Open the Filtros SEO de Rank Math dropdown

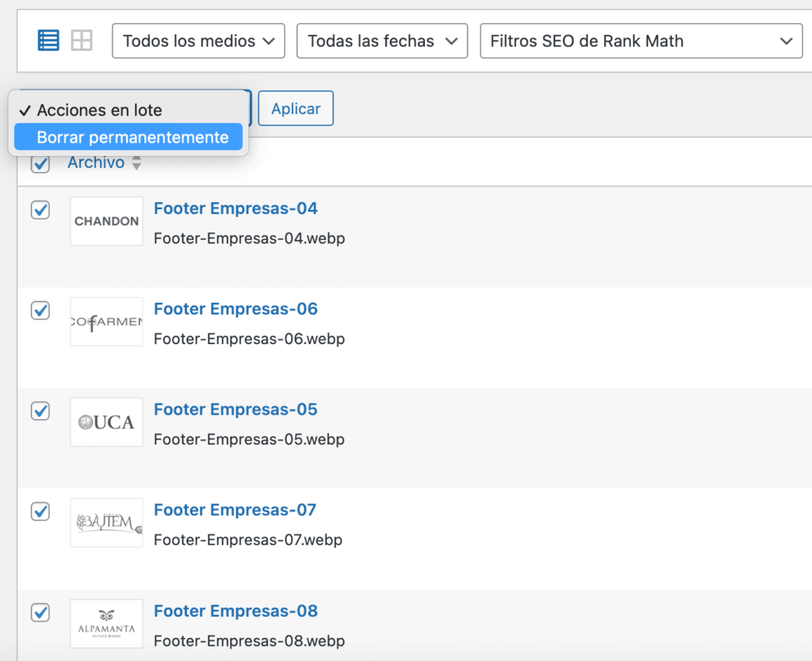pos(640,40)
